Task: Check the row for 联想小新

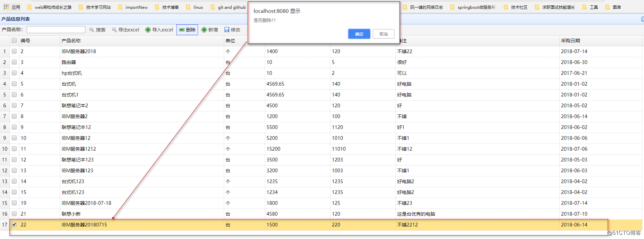Action: [x=14, y=214]
